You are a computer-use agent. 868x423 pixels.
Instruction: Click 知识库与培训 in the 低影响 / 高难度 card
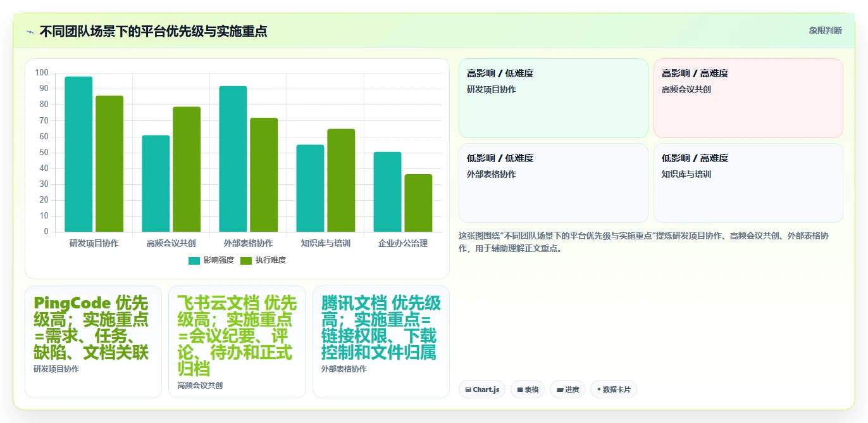point(686,174)
